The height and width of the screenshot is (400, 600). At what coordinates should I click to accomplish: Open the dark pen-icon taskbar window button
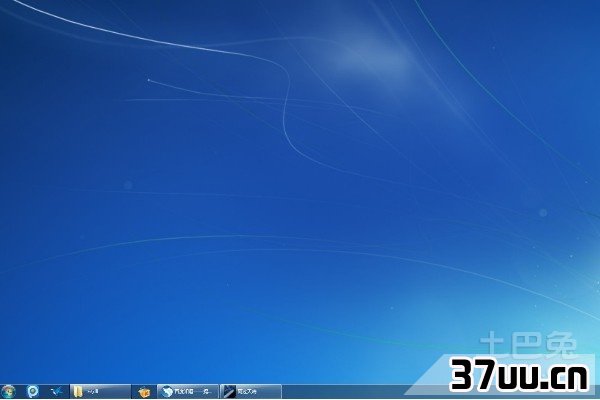pyautogui.click(x=251, y=392)
